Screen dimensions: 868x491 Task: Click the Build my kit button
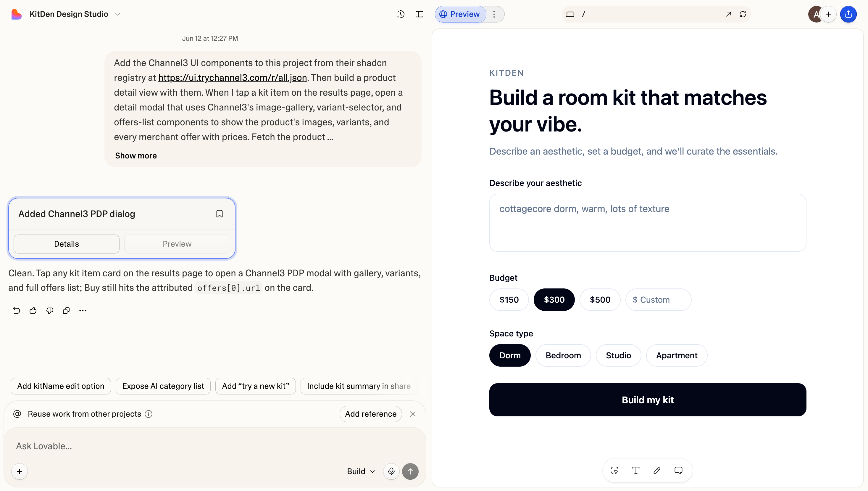[x=648, y=399]
